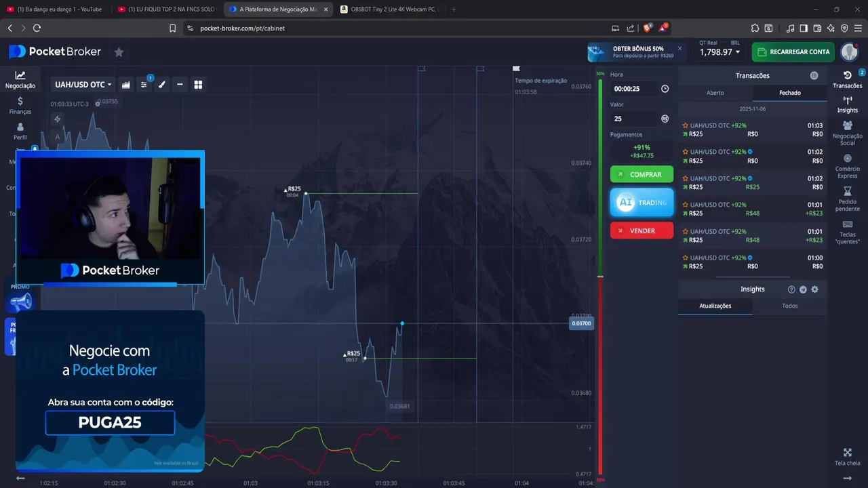The width and height of the screenshot is (868, 488).
Task: Switch to Fechado transactions tab
Action: (789, 93)
